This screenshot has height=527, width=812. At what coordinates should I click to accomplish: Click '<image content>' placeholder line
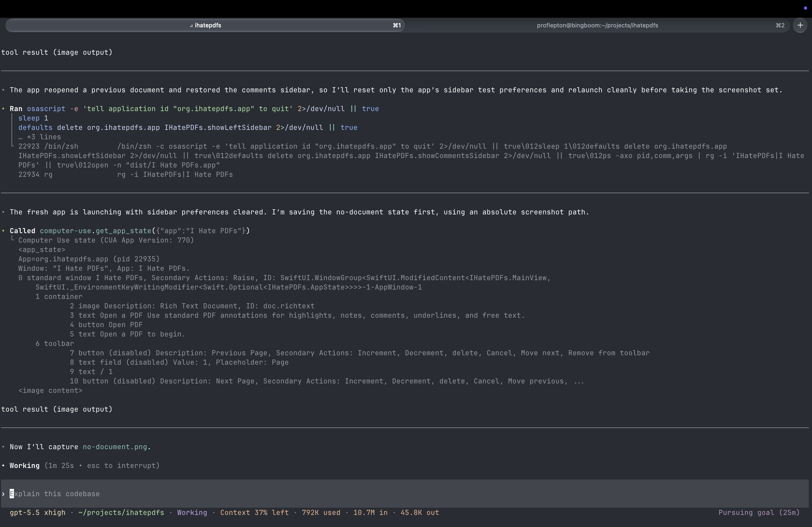pos(50,390)
